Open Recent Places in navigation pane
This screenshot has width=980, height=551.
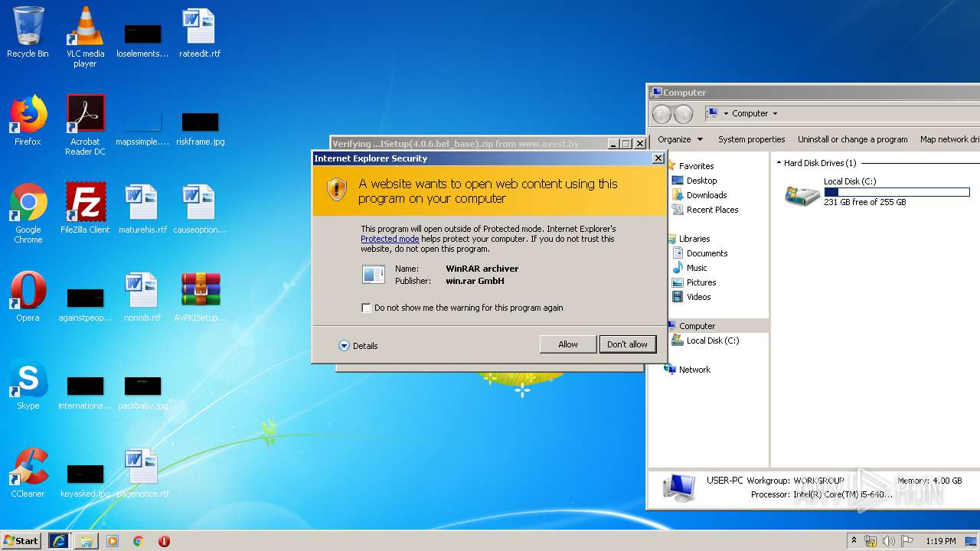point(712,210)
